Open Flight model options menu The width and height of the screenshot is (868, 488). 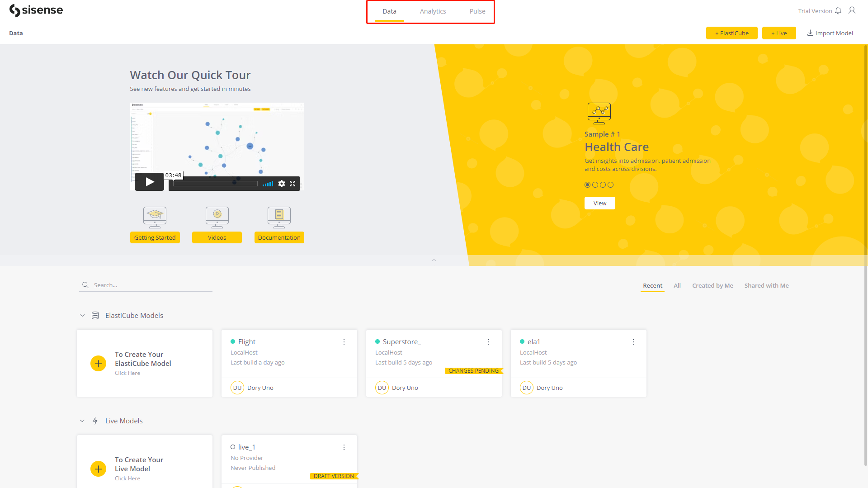click(x=344, y=342)
